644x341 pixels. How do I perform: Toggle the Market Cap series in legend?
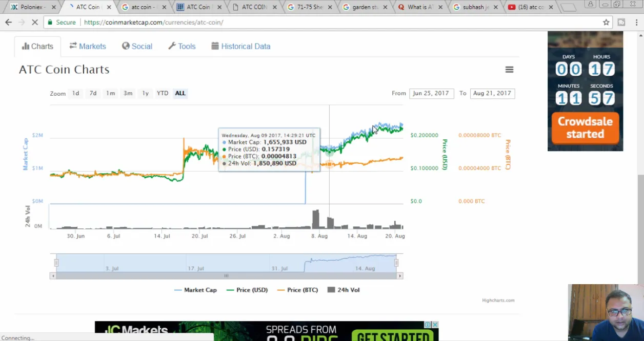click(195, 290)
